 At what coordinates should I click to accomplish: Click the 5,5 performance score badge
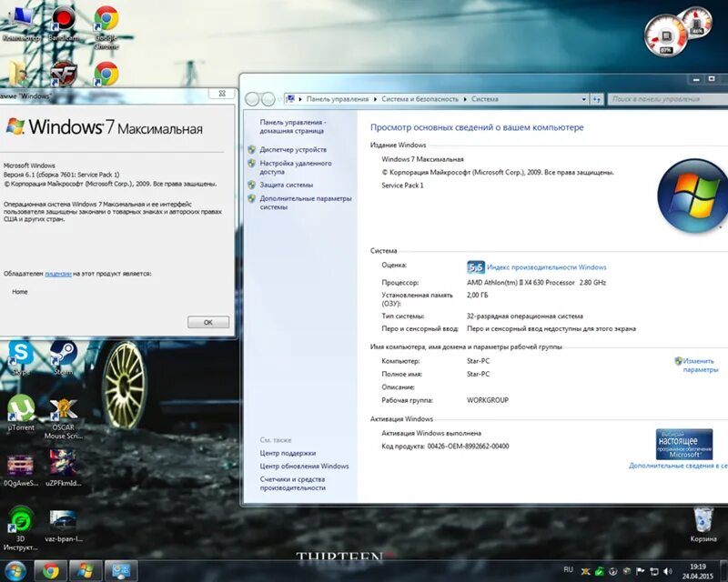tap(475, 267)
